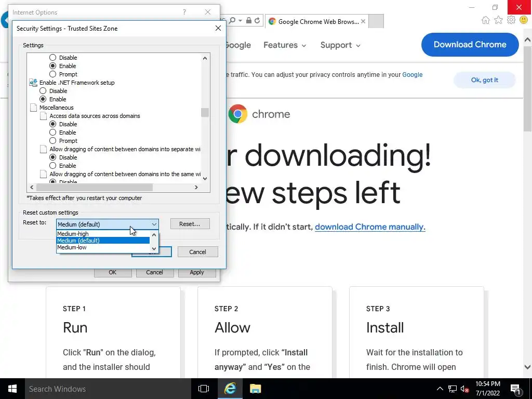Select Enable above .NET Framework setup

click(x=52, y=66)
